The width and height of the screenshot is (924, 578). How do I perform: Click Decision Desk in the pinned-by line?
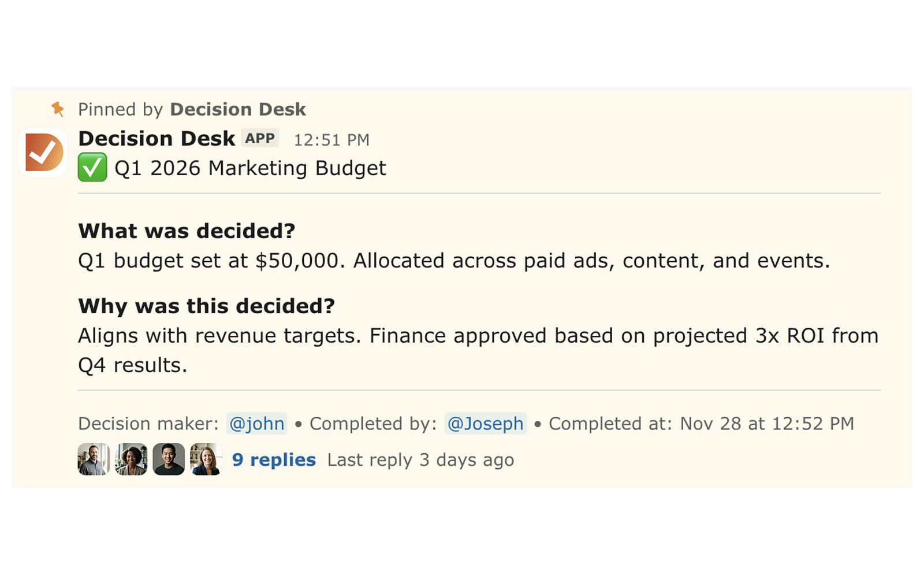pyautogui.click(x=238, y=109)
